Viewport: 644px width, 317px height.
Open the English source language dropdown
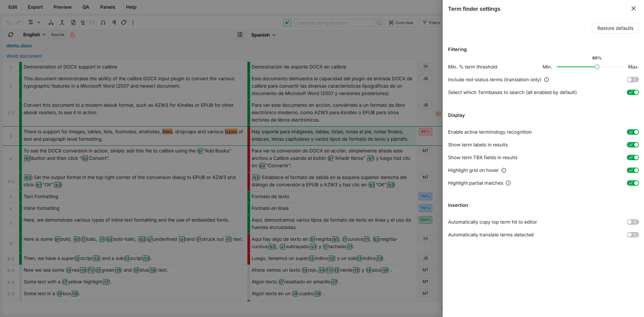coord(34,35)
